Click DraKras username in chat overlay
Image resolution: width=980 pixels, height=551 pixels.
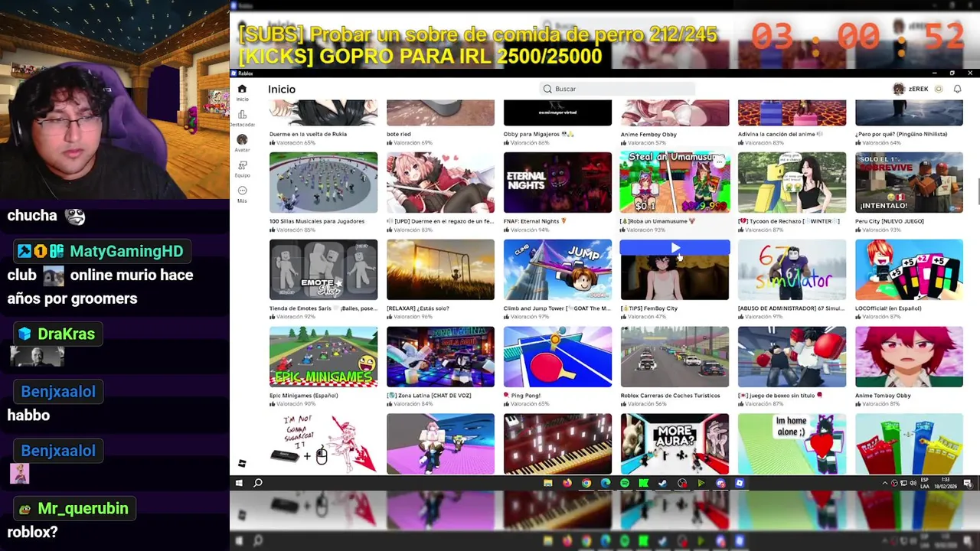67,334
